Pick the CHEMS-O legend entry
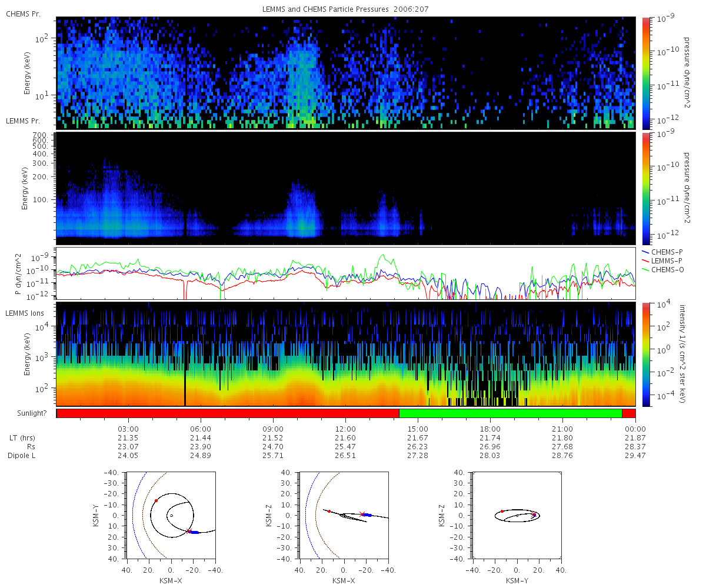Viewport: 706px width, 588px height. point(664,269)
